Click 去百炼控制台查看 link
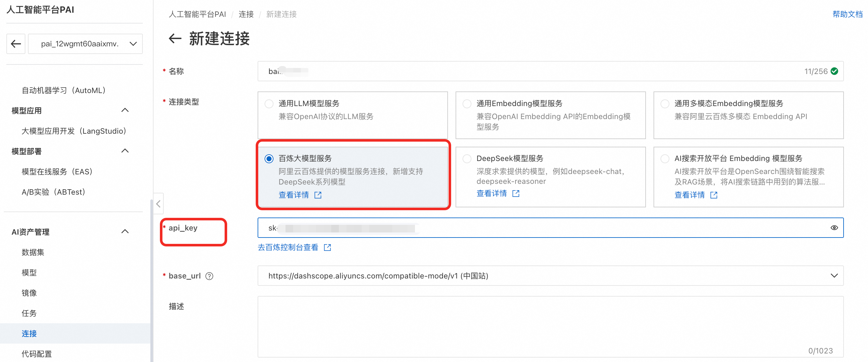 (x=288, y=248)
